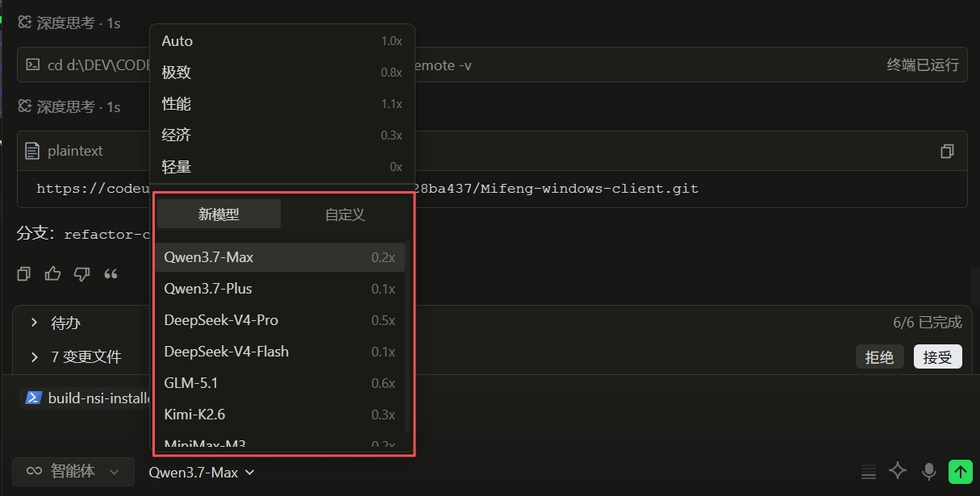
Task: Click the model list scrollbar
Action: [x=407, y=337]
